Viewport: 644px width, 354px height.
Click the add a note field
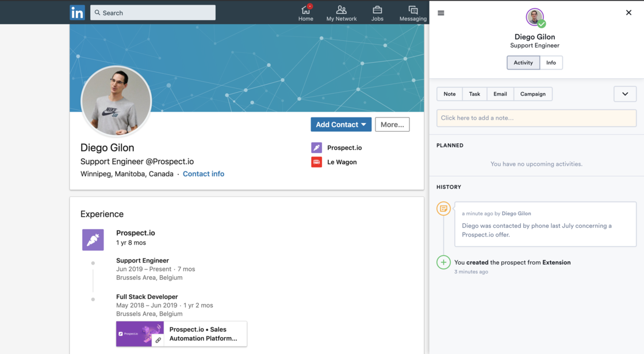point(536,118)
